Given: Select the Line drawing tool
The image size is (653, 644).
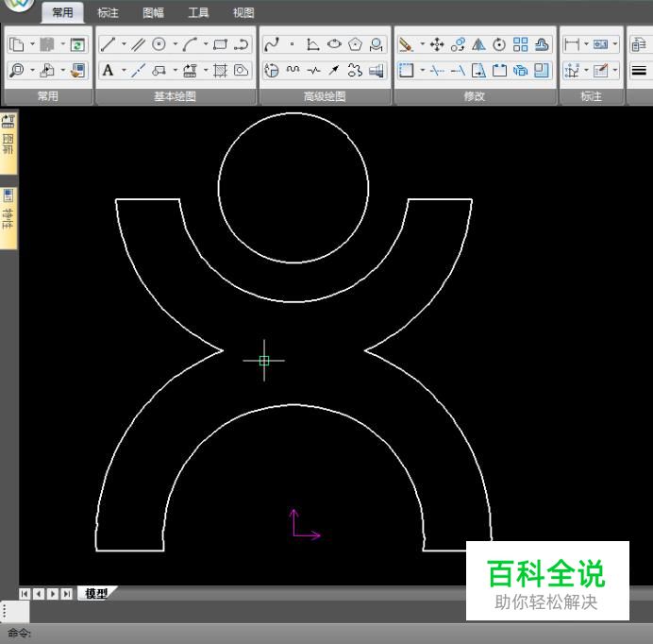Looking at the screenshot, I should point(109,44).
